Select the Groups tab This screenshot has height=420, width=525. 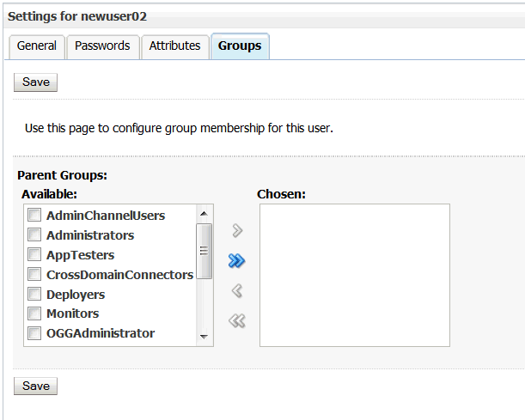[240, 46]
